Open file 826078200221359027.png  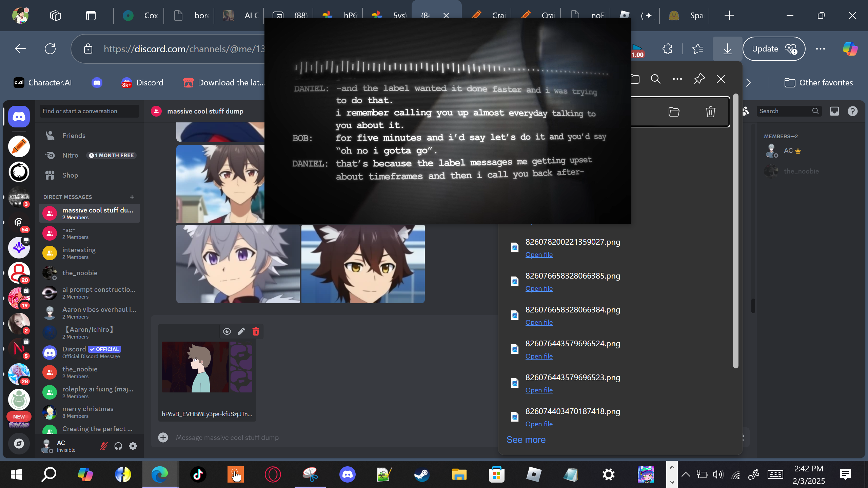click(x=539, y=255)
